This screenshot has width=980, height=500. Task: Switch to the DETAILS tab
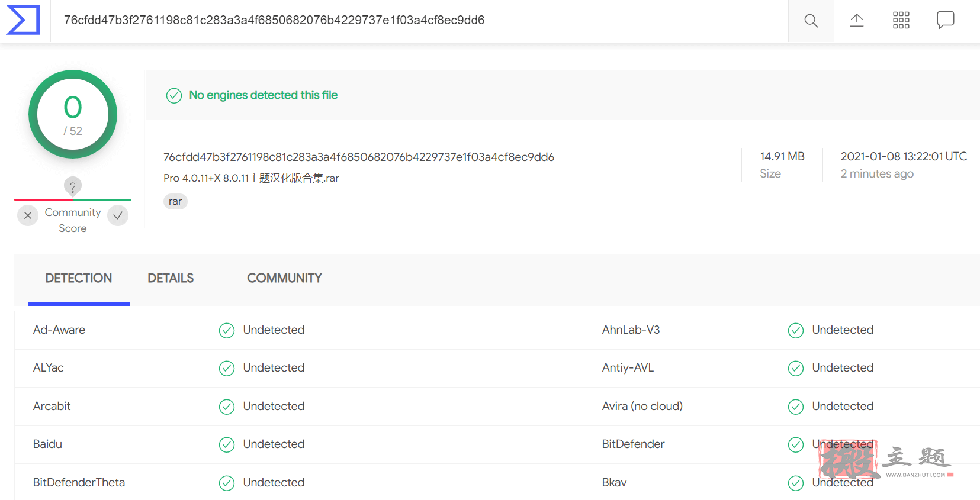[171, 278]
